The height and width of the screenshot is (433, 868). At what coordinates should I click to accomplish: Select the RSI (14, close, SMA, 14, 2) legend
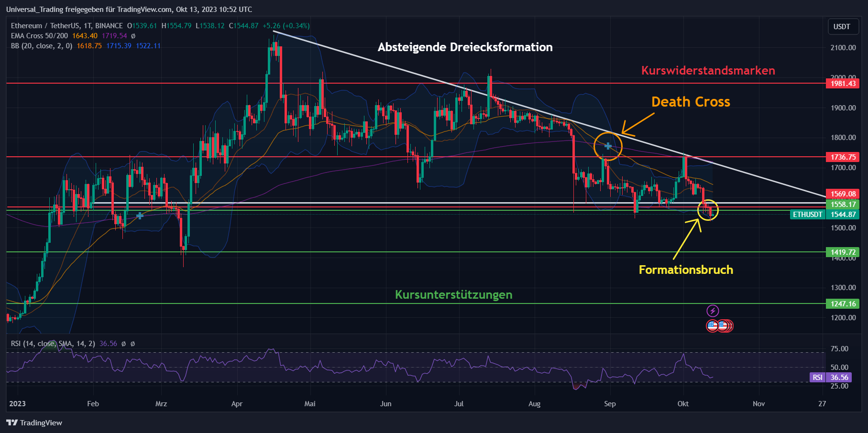point(53,344)
